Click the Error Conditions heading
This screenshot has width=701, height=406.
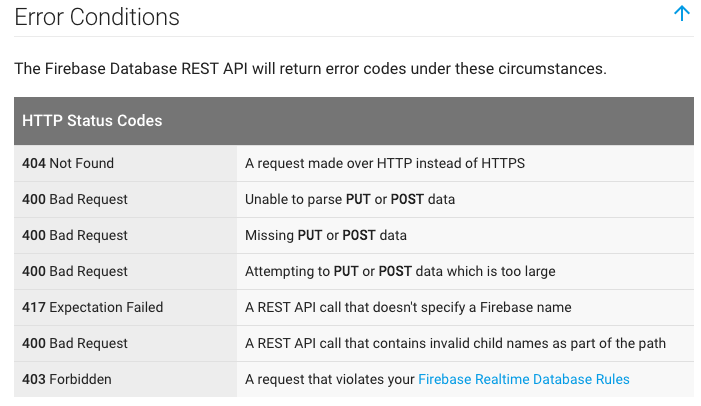pos(97,17)
